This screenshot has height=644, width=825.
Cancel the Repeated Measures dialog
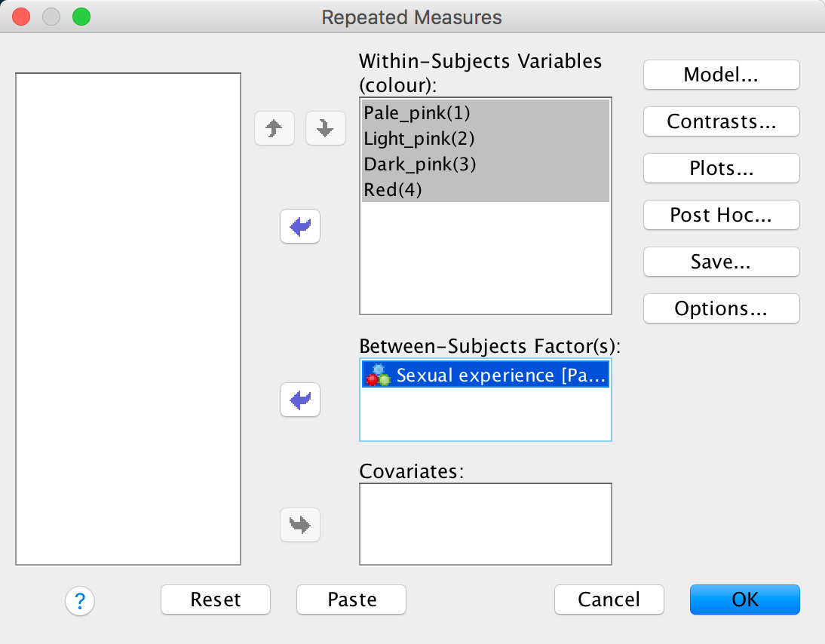(609, 600)
